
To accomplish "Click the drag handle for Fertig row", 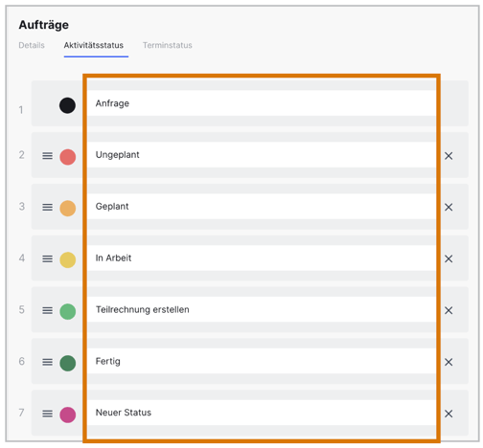I will pos(47,362).
